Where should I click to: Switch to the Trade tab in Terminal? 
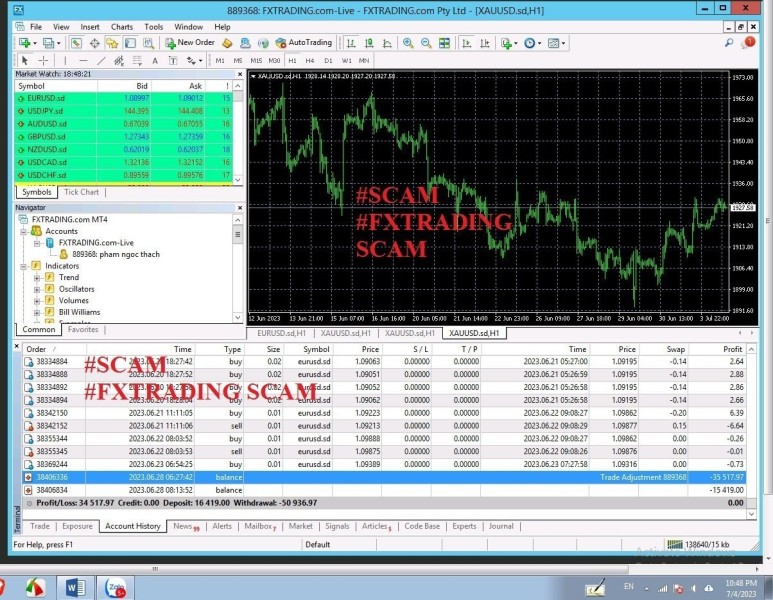(39, 526)
